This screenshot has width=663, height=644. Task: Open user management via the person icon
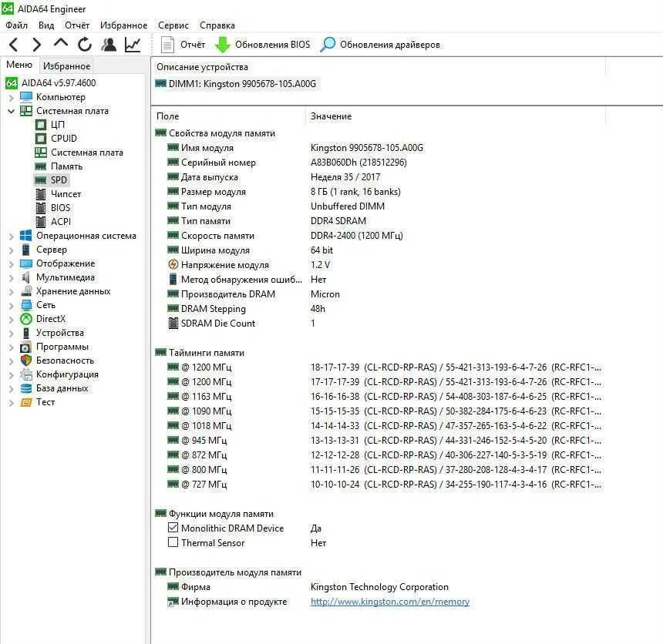[x=109, y=45]
